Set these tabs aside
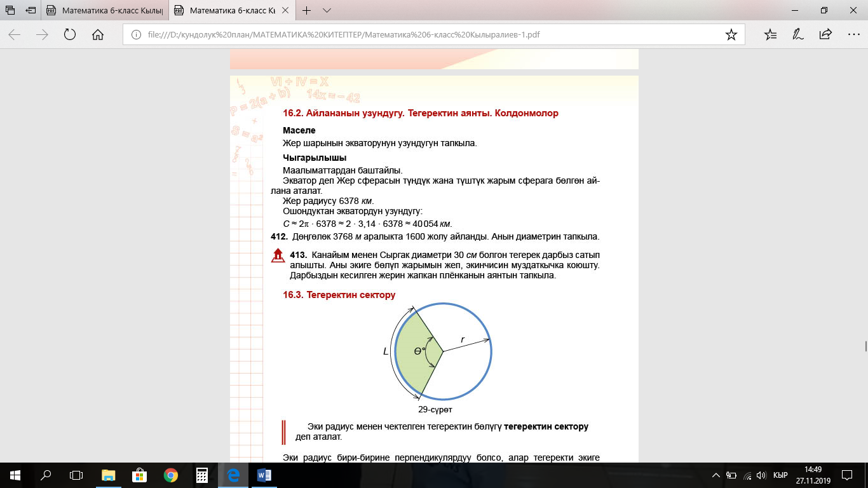This screenshot has width=868, height=488. click(31, 10)
